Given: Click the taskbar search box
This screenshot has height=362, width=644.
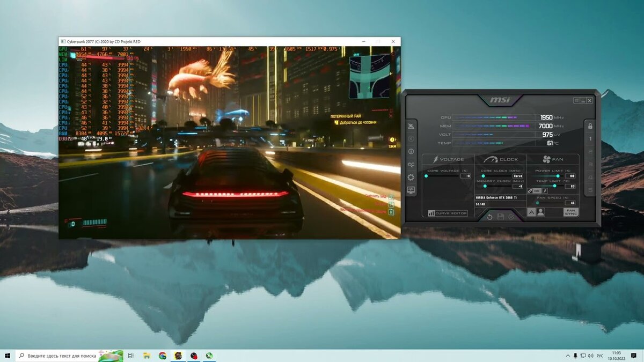Looking at the screenshot, I should (69, 356).
